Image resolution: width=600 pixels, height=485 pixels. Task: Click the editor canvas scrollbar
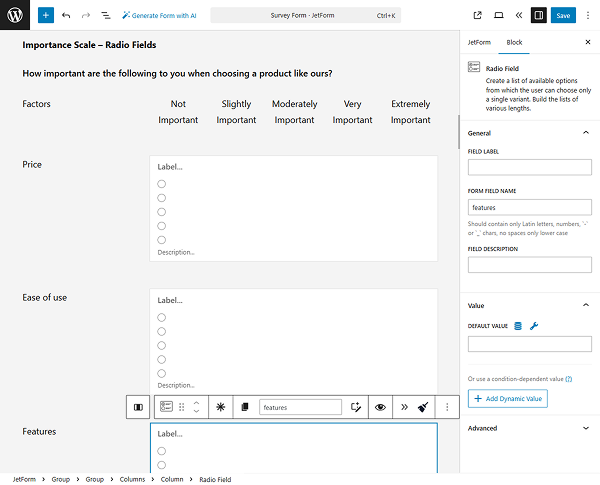coord(458,132)
